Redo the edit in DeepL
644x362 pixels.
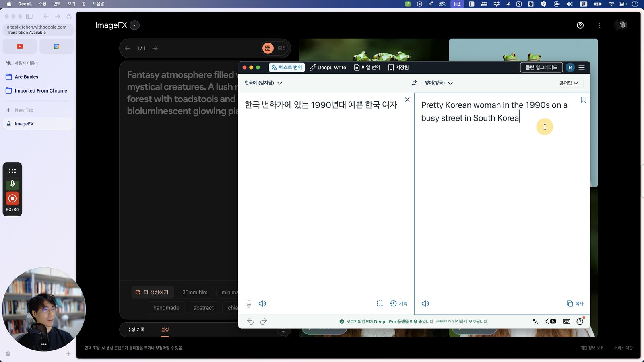click(264, 321)
